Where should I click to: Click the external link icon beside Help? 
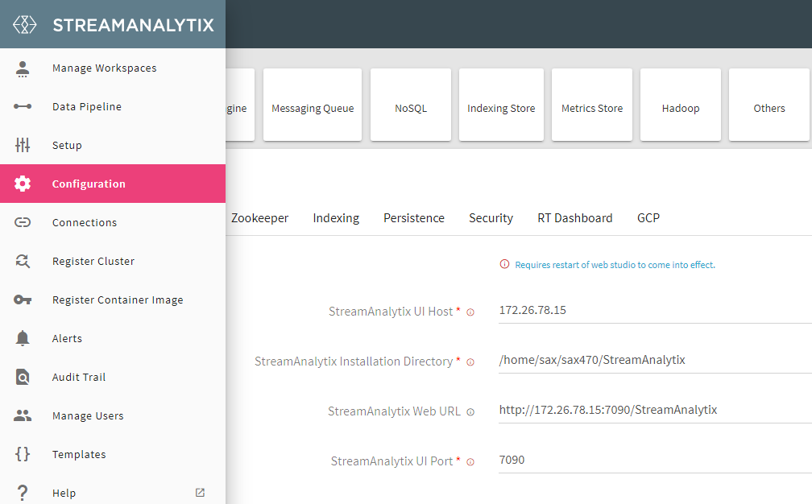[200, 493]
